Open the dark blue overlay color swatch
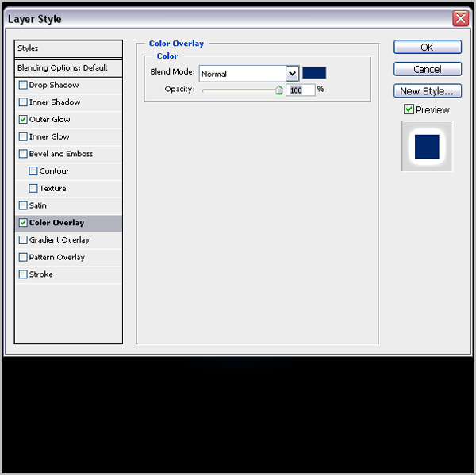This screenshot has height=475, width=476. (x=314, y=73)
